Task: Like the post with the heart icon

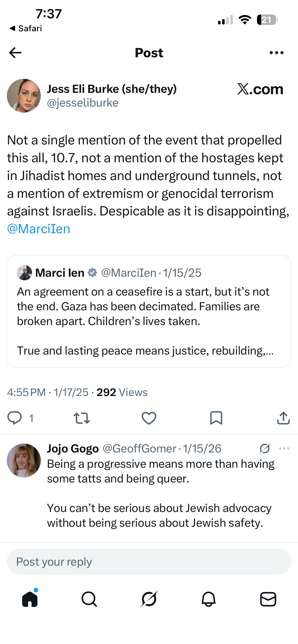Action: (x=149, y=418)
